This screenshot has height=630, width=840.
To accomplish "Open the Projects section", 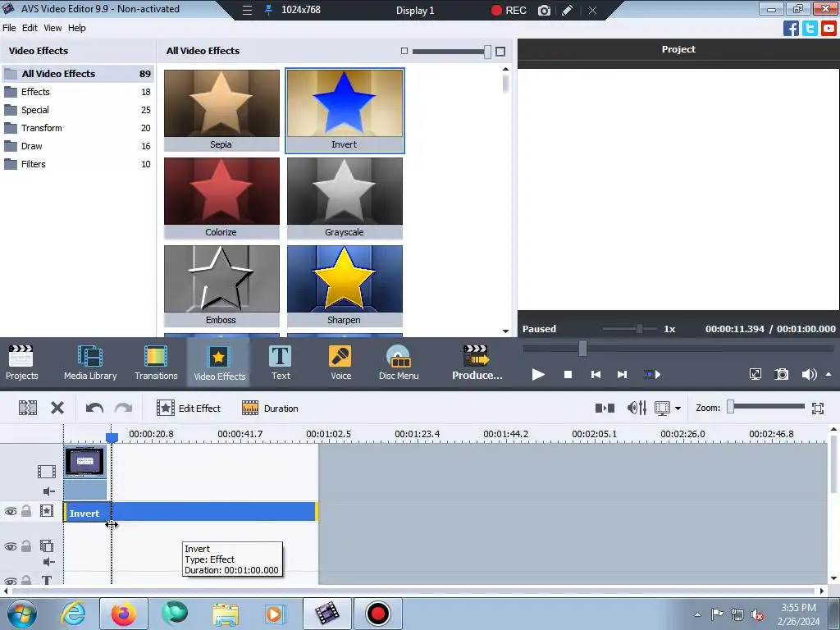I will (21, 363).
